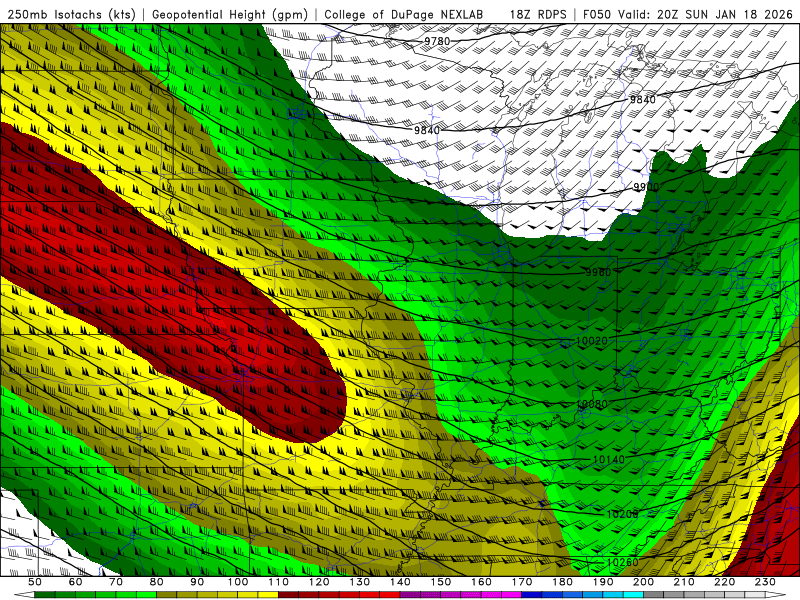This screenshot has height=600, width=800.
Task: Click the 10200 height contour label
Action: pyautogui.click(x=622, y=514)
